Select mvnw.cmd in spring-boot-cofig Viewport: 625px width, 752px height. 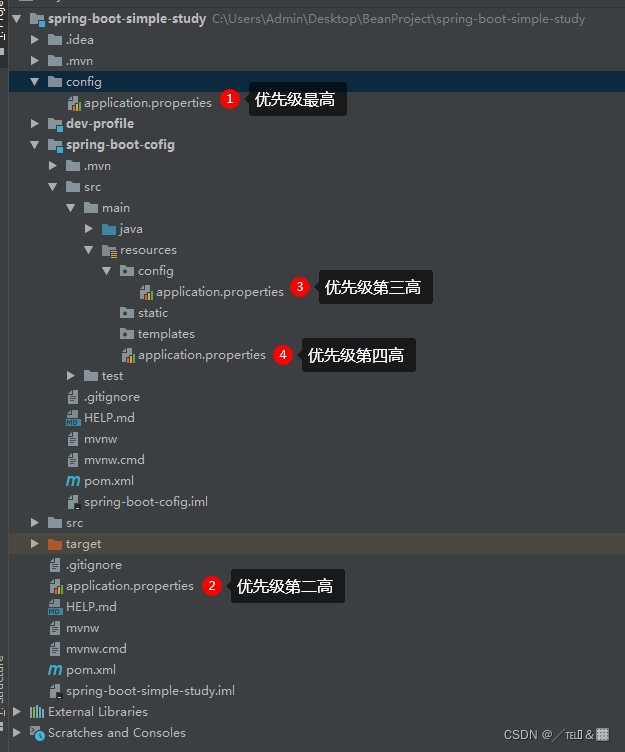114,460
